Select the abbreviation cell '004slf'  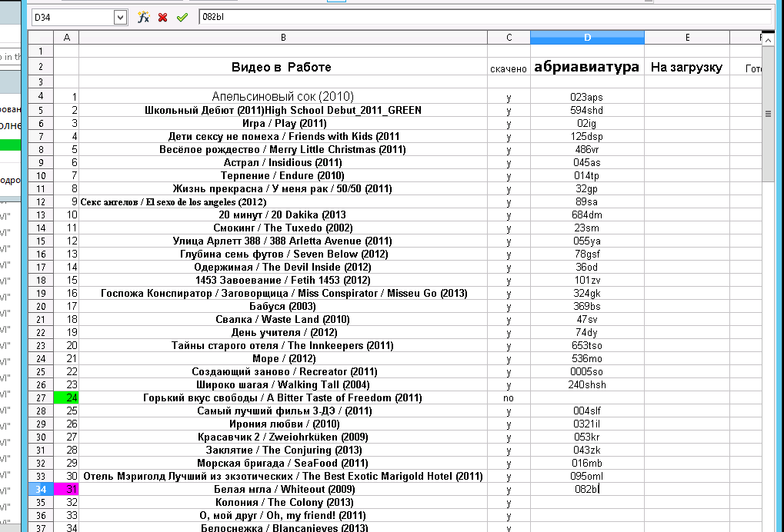pyautogui.click(x=588, y=411)
